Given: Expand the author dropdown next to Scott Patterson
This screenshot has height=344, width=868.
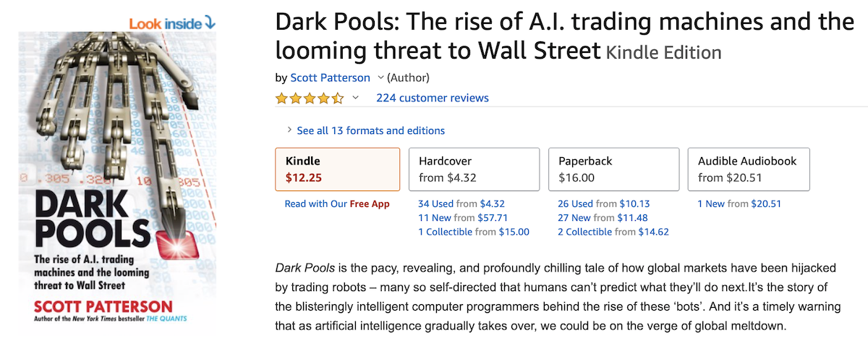Looking at the screenshot, I should (381, 77).
